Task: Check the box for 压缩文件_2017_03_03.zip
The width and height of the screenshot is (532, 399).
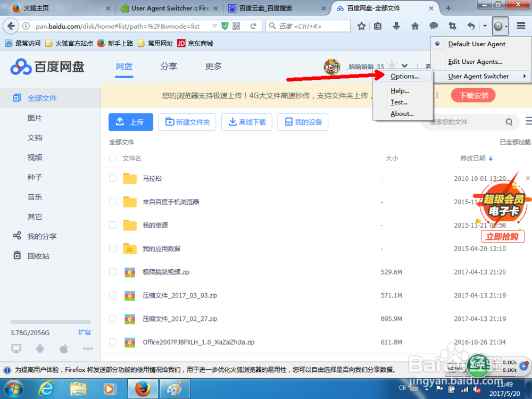Action: point(113,295)
